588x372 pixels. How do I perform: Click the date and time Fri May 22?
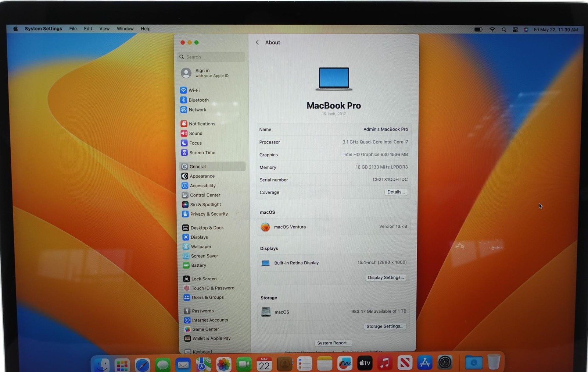point(556,30)
